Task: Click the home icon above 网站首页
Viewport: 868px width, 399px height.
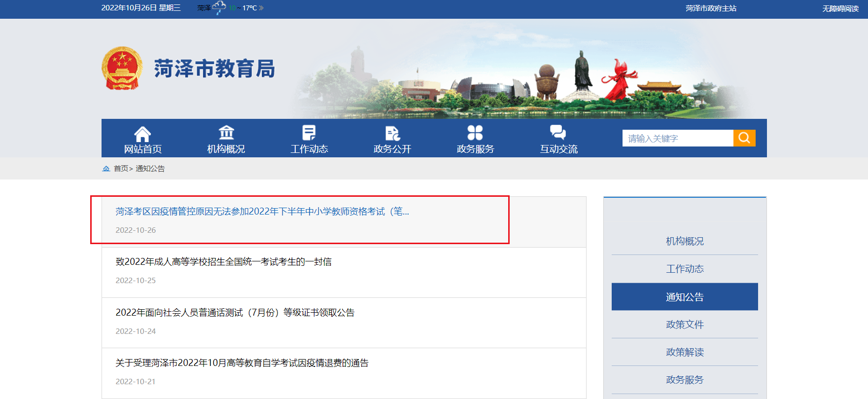Action: 142,134
